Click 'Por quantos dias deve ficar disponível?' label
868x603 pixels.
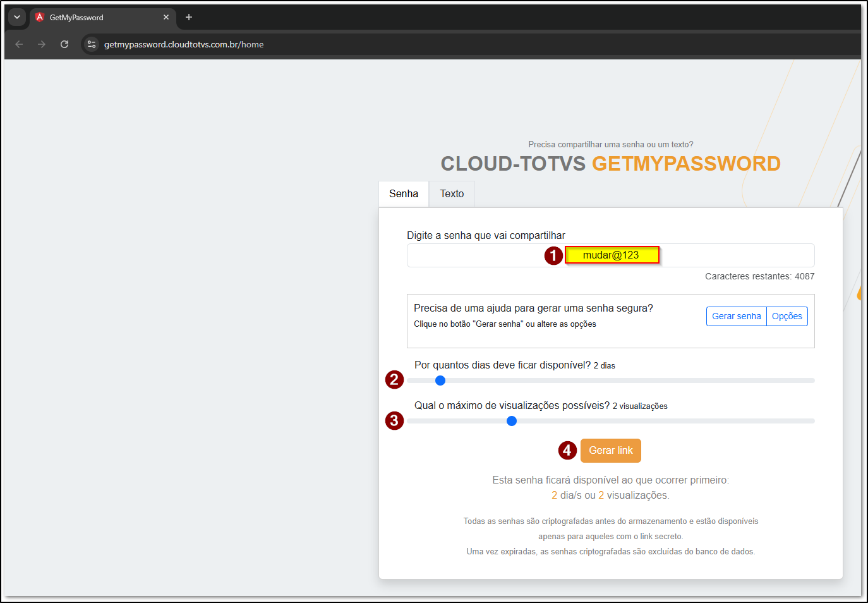coord(502,365)
